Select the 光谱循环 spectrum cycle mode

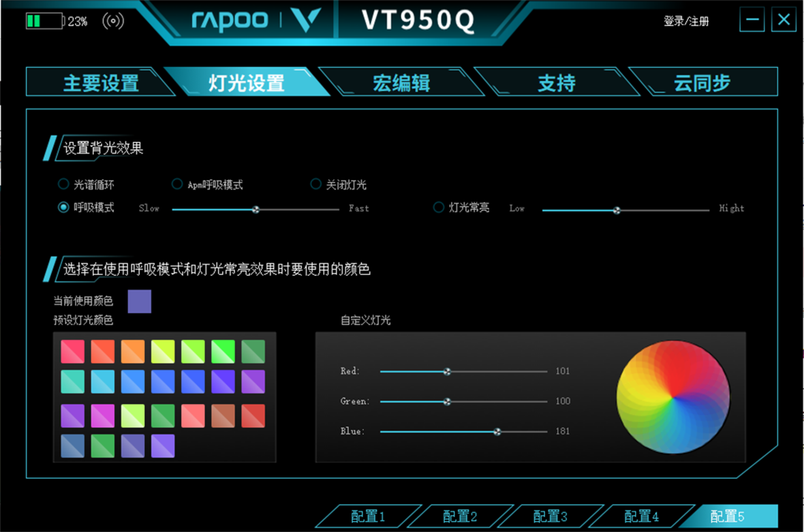click(x=63, y=184)
